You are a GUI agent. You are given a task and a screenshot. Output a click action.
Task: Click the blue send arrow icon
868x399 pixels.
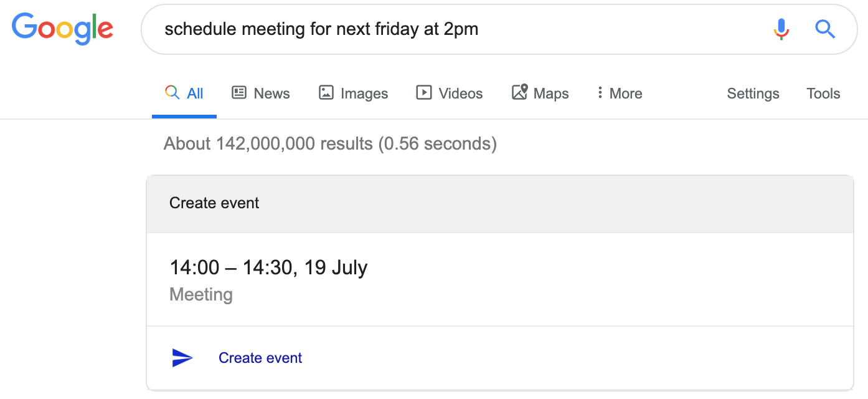click(182, 357)
